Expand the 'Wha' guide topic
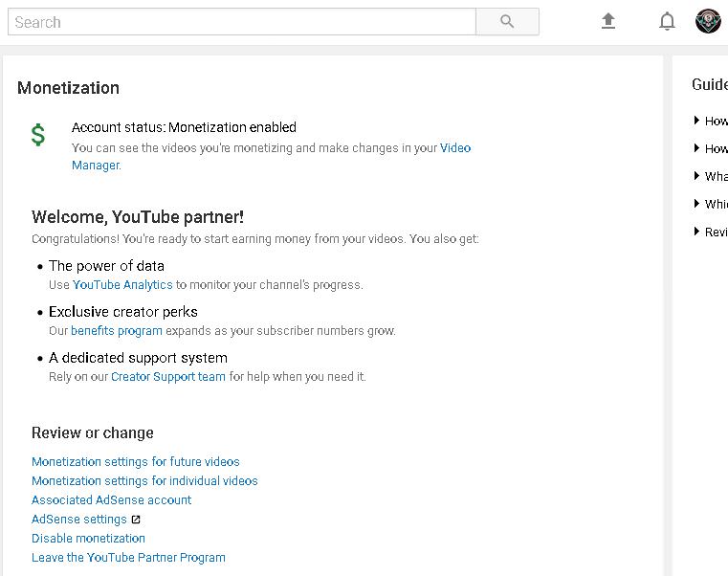728x576 pixels. [x=711, y=176]
